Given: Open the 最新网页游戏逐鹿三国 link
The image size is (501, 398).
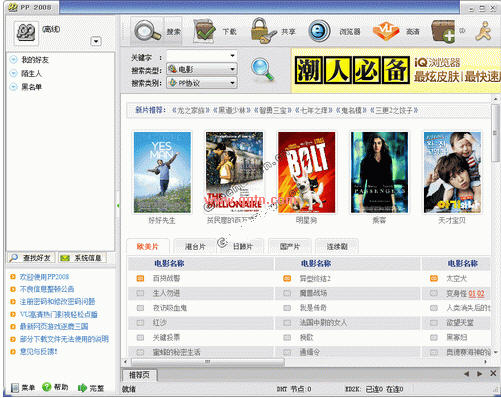Looking at the screenshot, I should click(54, 326).
